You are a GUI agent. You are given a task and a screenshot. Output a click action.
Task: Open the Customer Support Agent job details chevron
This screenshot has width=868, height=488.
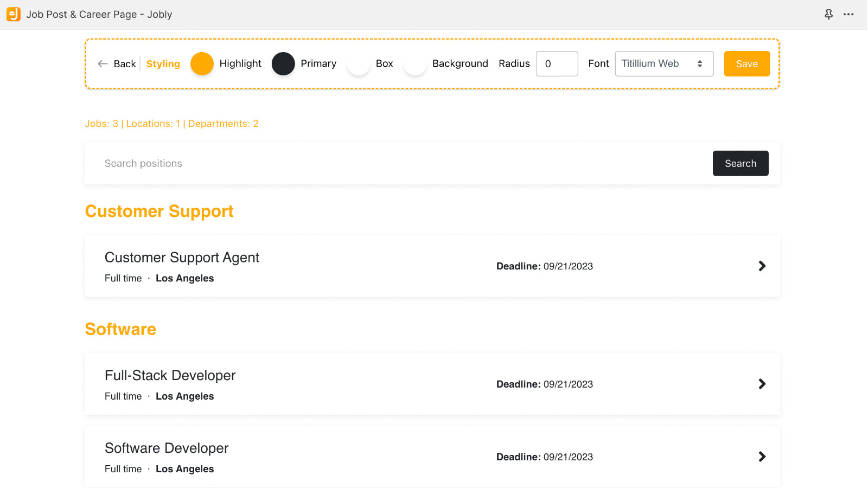[x=762, y=266]
